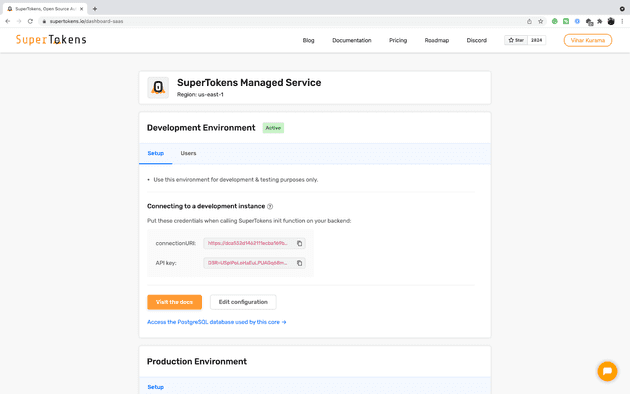Open the Access the PostgreSQL database link
Image resolution: width=630 pixels, height=394 pixels.
point(217,322)
